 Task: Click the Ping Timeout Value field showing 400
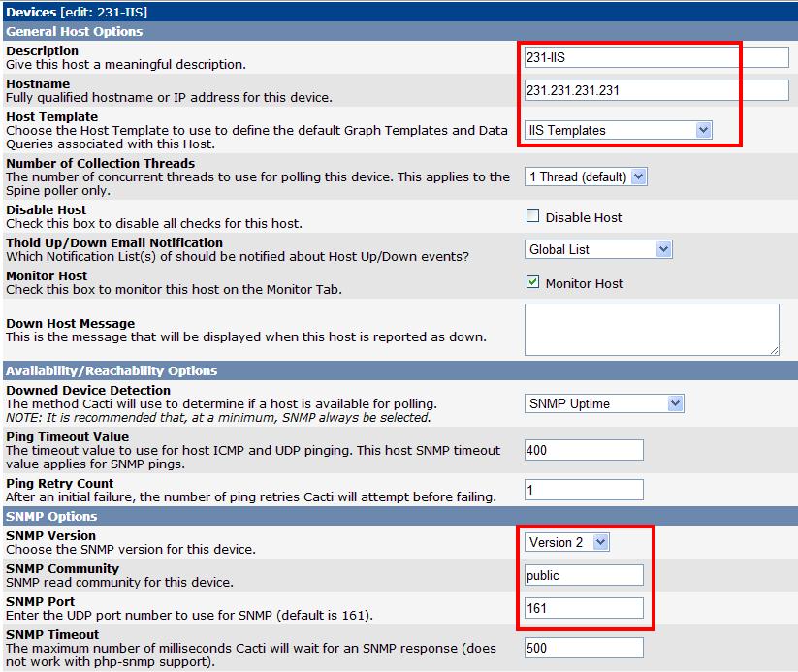tap(584, 450)
